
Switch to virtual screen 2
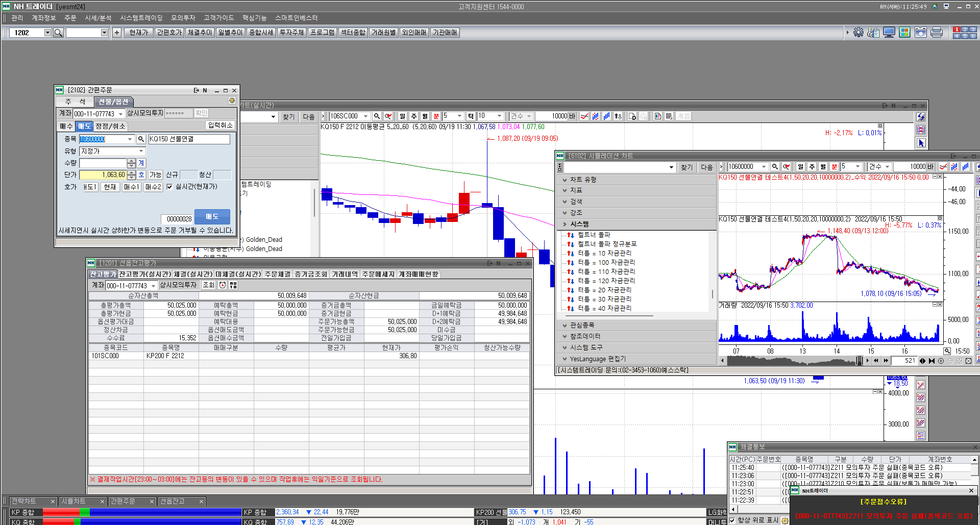tap(965, 30)
